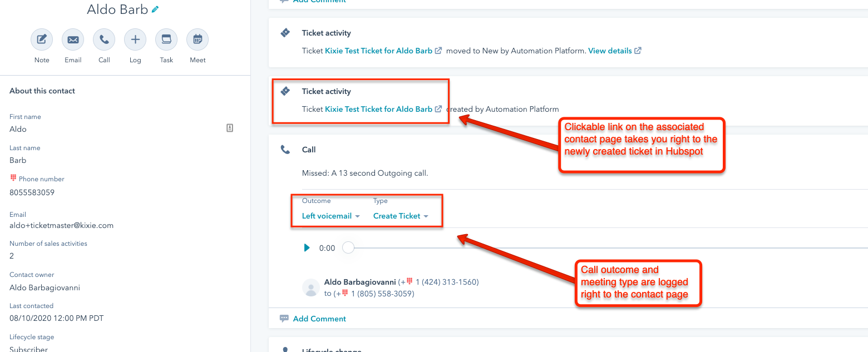Edit the contact name with the pencil icon
Screen dimensions: 868x352
(155, 9)
